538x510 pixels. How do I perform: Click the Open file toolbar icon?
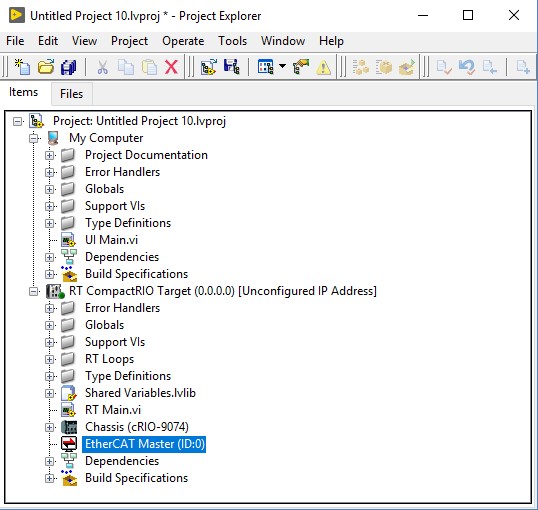(x=46, y=67)
